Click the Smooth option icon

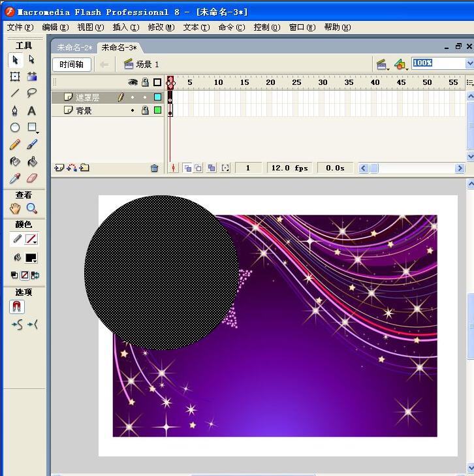(17, 325)
